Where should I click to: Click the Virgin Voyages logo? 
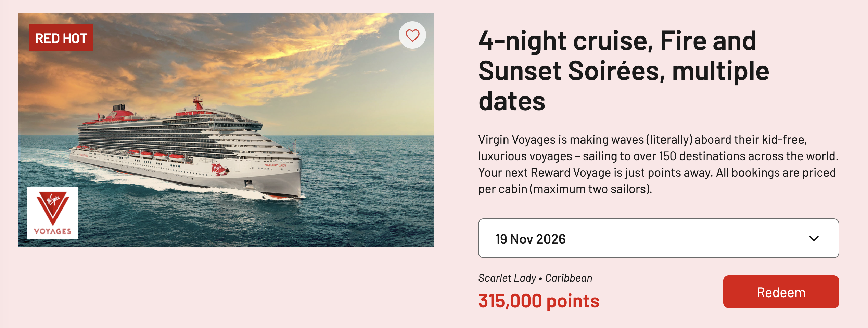(x=52, y=213)
